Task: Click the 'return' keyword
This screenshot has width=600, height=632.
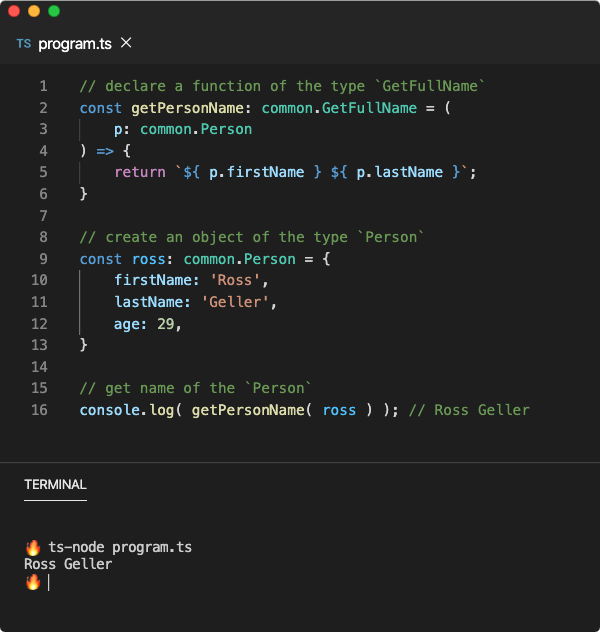Action: 140,173
